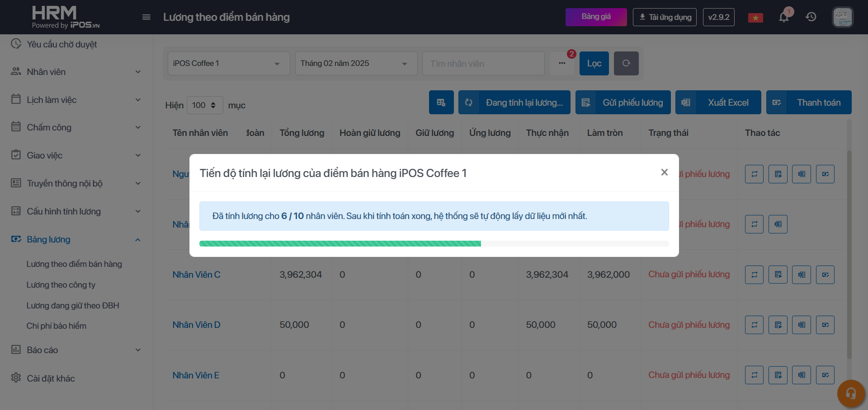
Task: Open the history clock icon
Action: pos(811,17)
